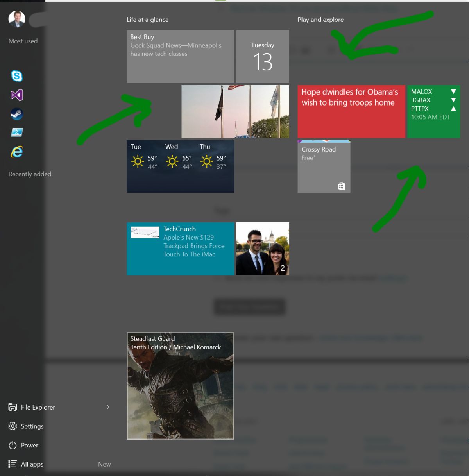
Task: Open Steam from Most used list
Action: point(17,114)
